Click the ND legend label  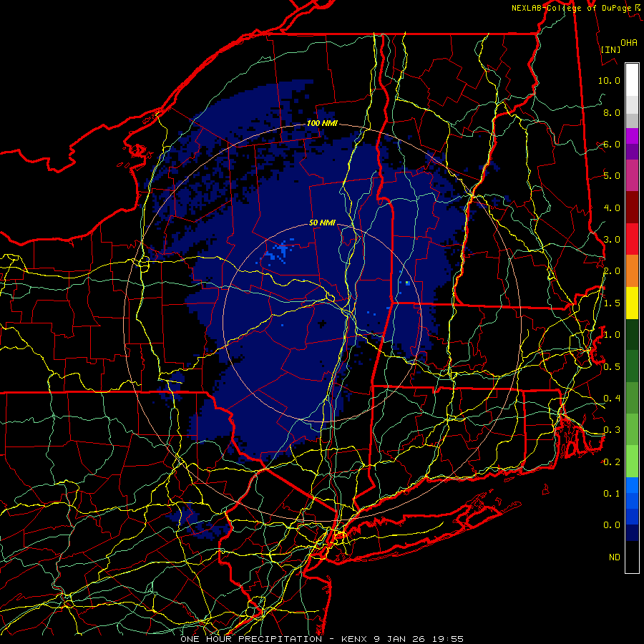(x=615, y=557)
